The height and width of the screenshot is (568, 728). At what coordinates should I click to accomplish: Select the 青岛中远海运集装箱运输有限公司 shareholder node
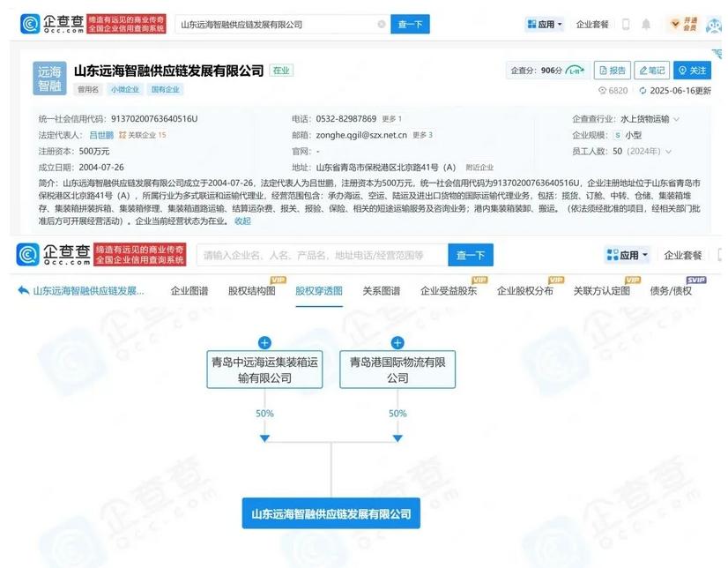tap(264, 370)
